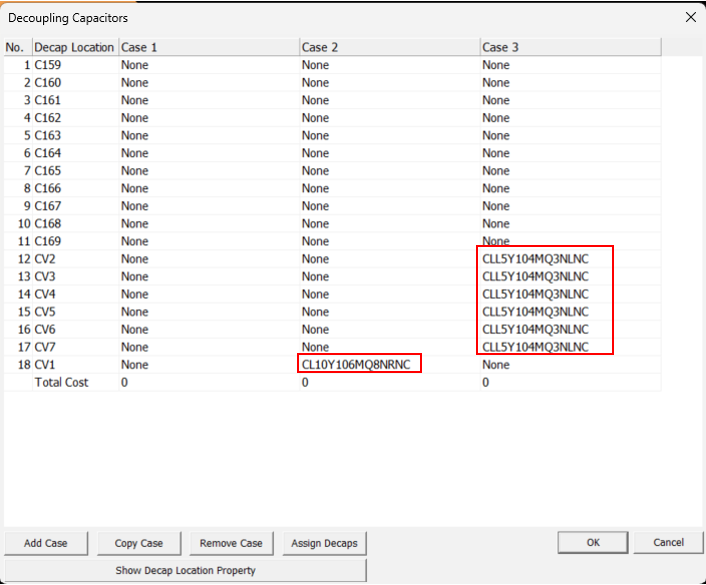Close the Decoupling Capacitors dialog

[689, 17]
